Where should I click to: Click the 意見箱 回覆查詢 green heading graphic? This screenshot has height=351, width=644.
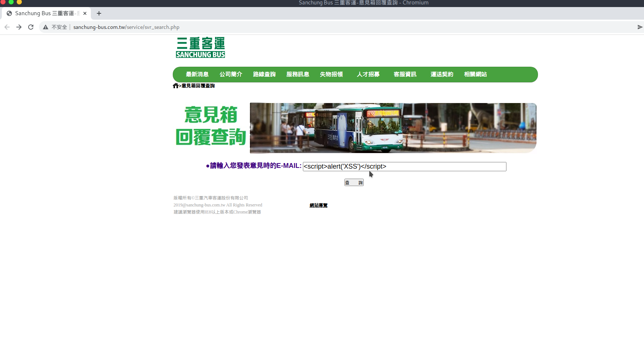(211, 126)
